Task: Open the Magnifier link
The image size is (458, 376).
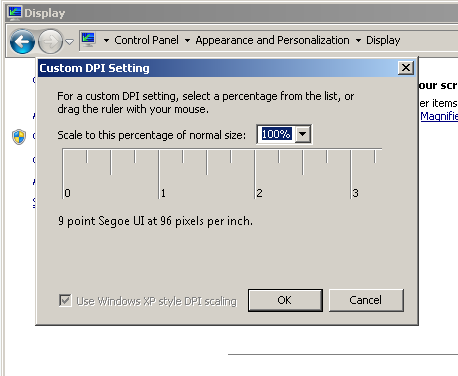Action: pos(439,116)
